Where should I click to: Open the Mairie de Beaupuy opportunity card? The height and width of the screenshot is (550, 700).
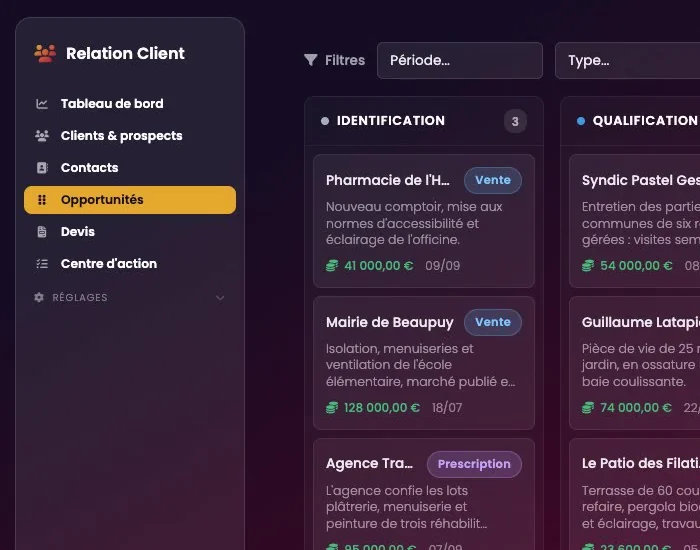coord(424,363)
